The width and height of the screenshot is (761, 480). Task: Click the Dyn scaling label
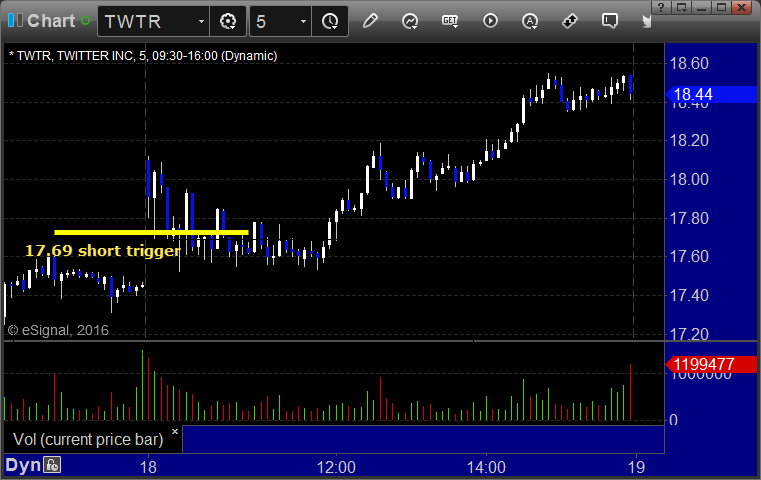coord(23,465)
